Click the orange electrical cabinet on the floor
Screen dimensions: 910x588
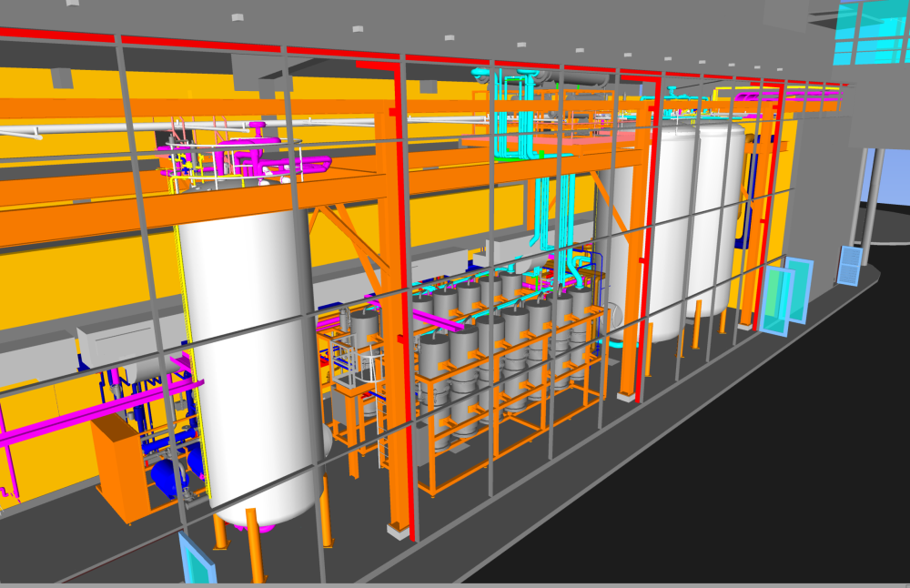pyautogui.click(x=118, y=469)
